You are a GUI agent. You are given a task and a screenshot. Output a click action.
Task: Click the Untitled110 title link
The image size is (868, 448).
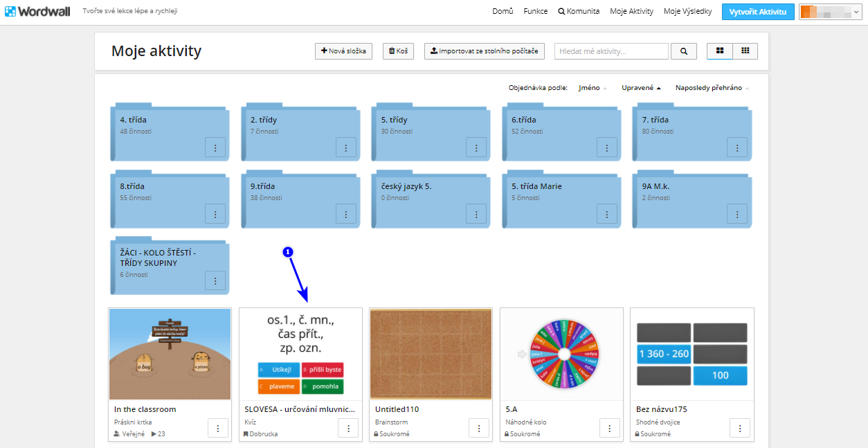click(397, 409)
